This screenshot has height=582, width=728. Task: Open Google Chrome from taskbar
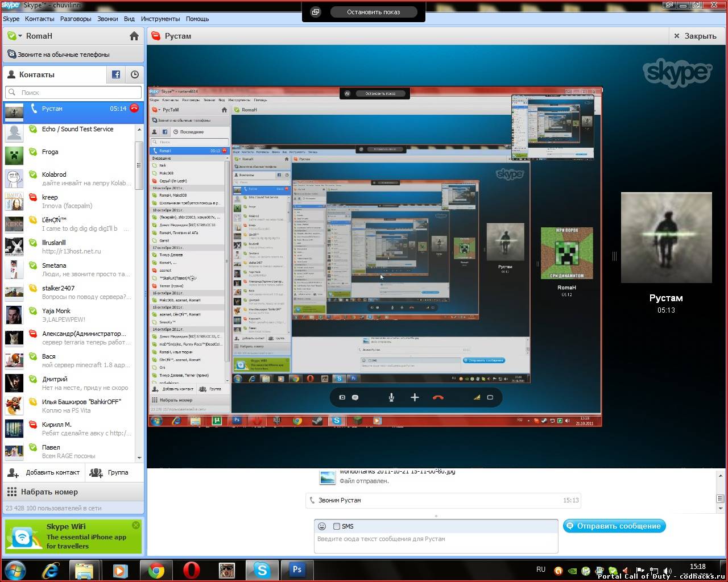(156, 570)
